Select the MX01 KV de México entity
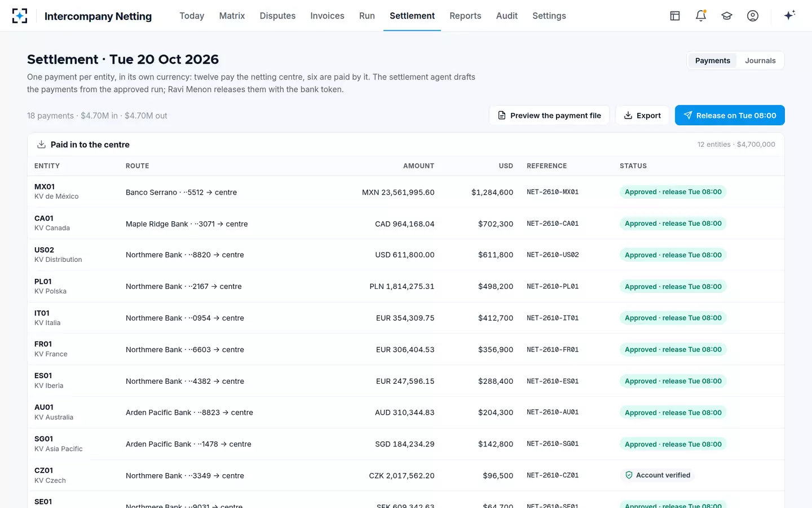The width and height of the screenshot is (812, 508). [x=56, y=191]
